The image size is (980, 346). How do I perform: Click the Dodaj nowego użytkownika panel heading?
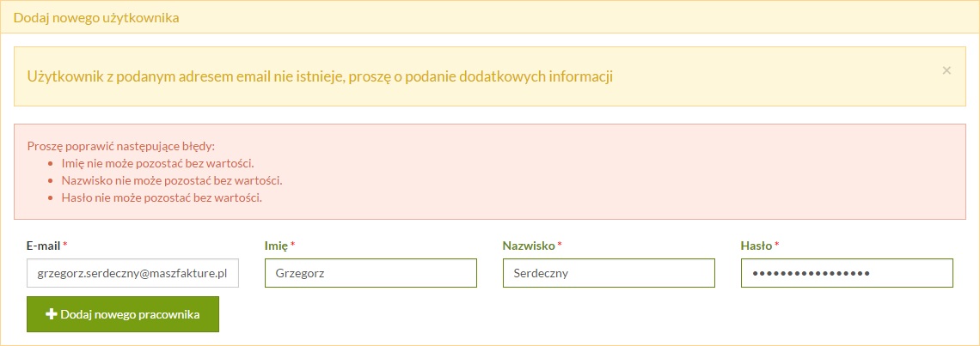pos(96,17)
